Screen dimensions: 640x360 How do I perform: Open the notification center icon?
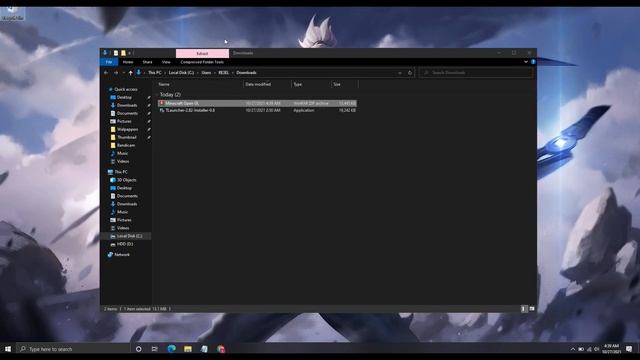click(x=629, y=349)
